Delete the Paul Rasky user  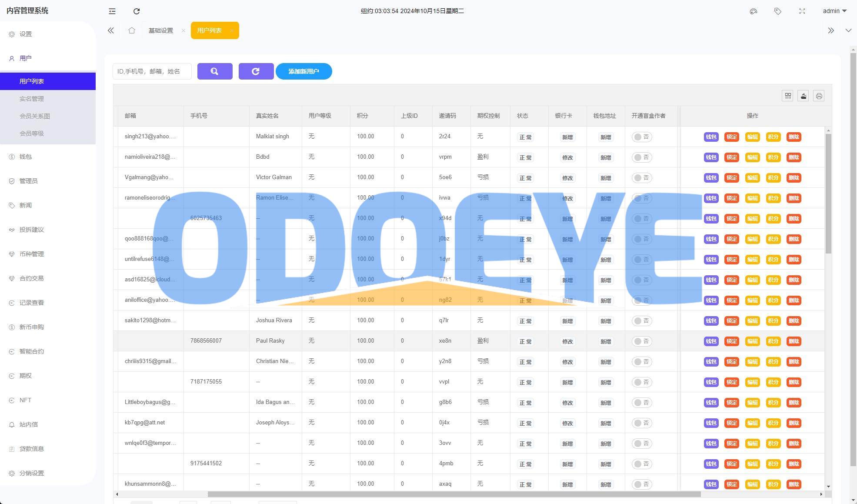click(794, 341)
